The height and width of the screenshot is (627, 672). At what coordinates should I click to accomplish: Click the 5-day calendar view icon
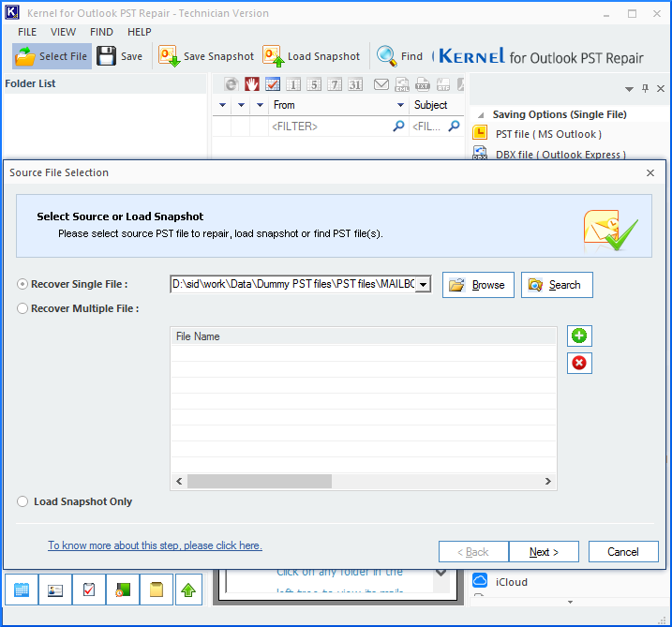point(314,84)
